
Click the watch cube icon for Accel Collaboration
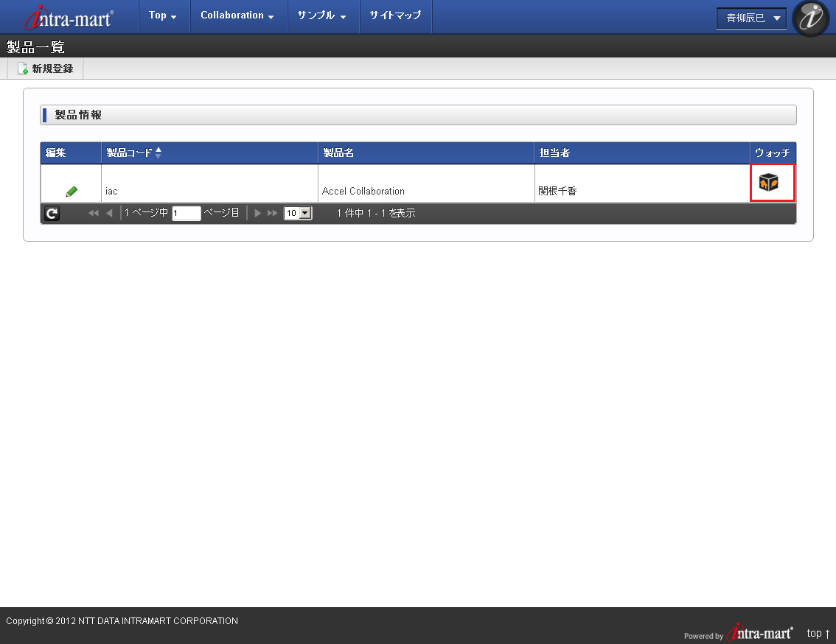(768, 182)
